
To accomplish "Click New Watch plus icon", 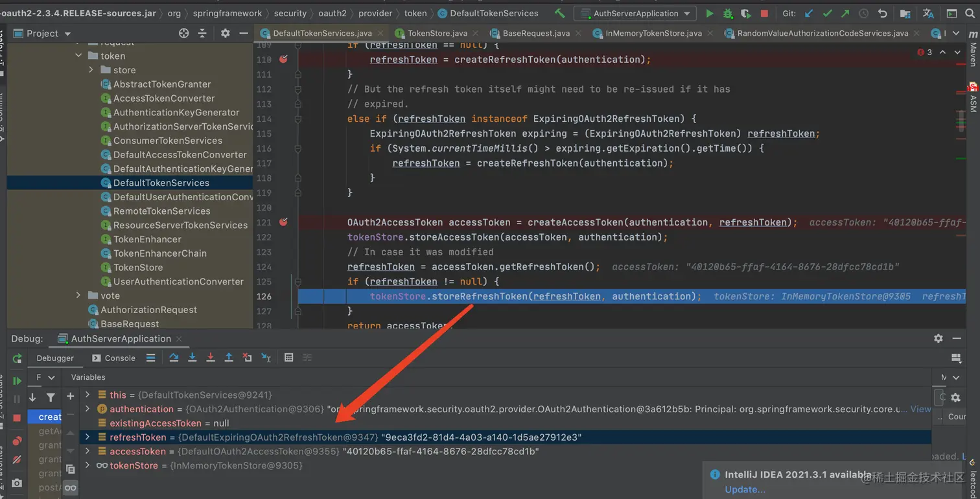I will pos(71,396).
